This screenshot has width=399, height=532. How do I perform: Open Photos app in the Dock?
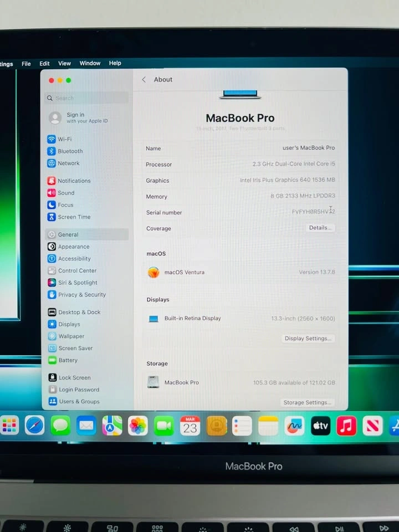[138, 426]
